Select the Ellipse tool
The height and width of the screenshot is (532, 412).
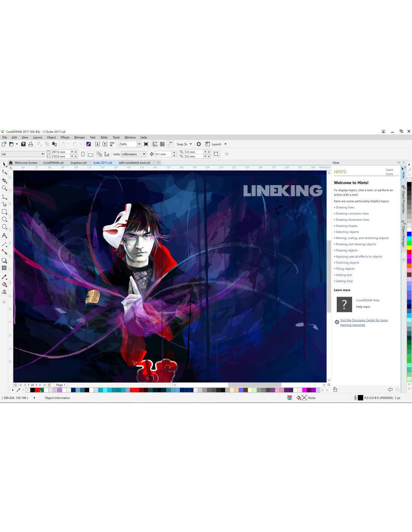(4, 219)
